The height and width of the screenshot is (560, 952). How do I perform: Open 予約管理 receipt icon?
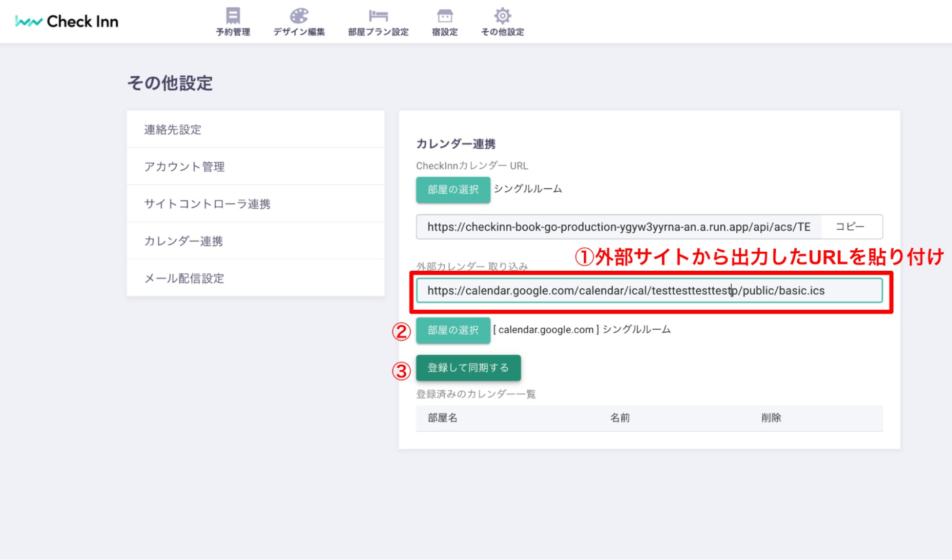coord(233,17)
